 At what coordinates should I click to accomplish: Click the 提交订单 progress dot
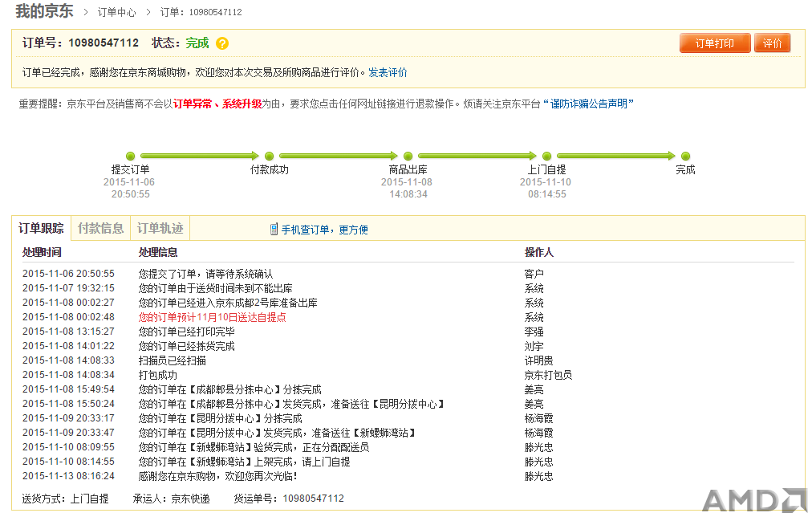[x=131, y=156]
